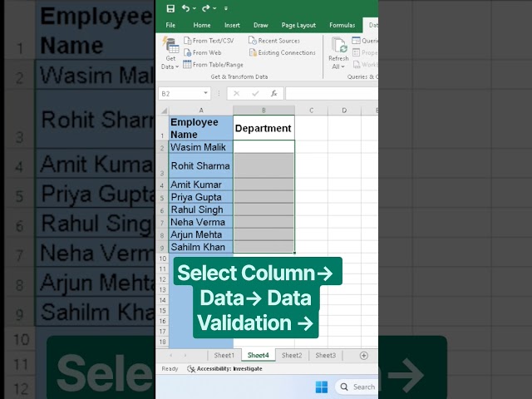The width and height of the screenshot is (532, 399).
Task: Switch to the Home ribbon tab
Action: coord(202,25)
